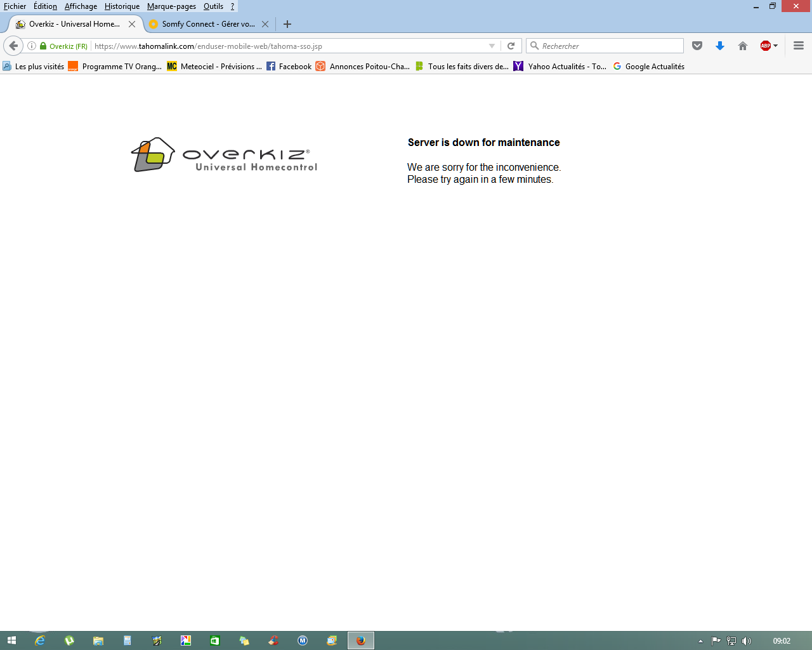Image resolution: width=812 pixels, height=650 pixels.
Task: Click the 09:02 taskbar clock
Action: point(782,641)
